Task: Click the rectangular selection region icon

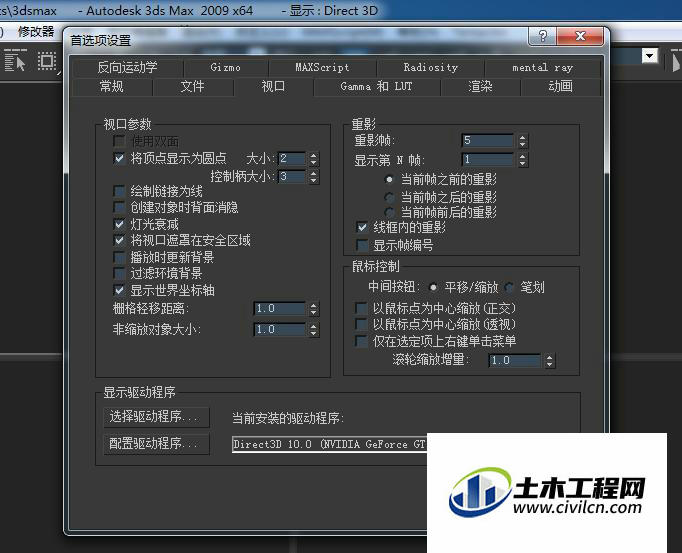Action: pyautogui.click(x=47, y=60)
